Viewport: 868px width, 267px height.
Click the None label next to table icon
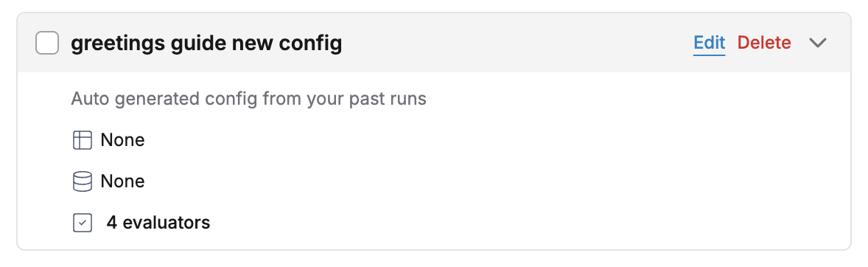[122, 140]
